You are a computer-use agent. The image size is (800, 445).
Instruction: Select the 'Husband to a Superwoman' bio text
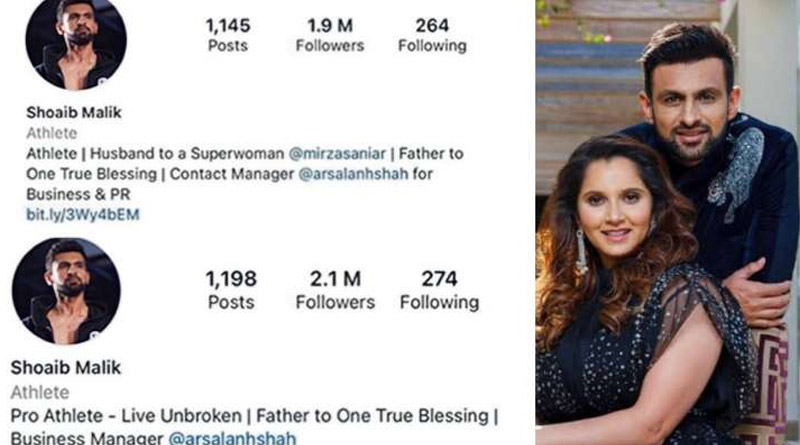pos(187,154)
